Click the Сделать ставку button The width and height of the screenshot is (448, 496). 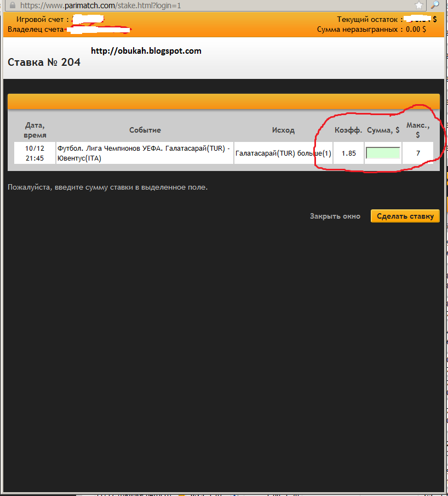pyautogui.click(x=405, y=216)
